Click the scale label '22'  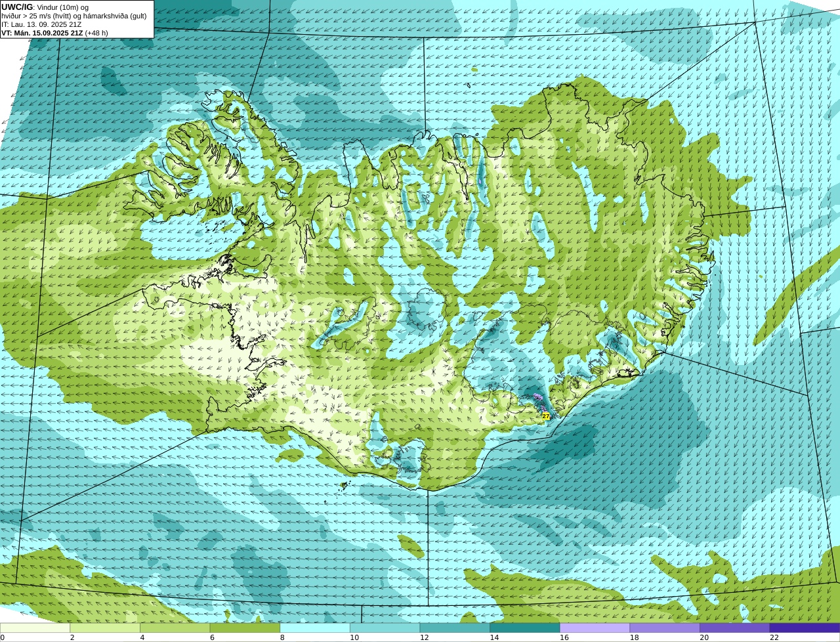774,637
